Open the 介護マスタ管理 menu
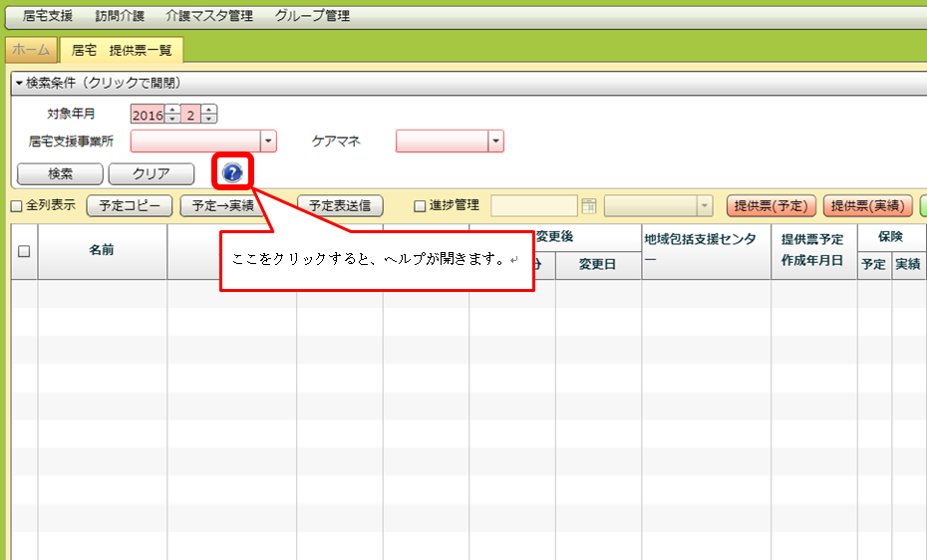Image resolution: width=927 pixels, height=560 pixels. point(209,16)
